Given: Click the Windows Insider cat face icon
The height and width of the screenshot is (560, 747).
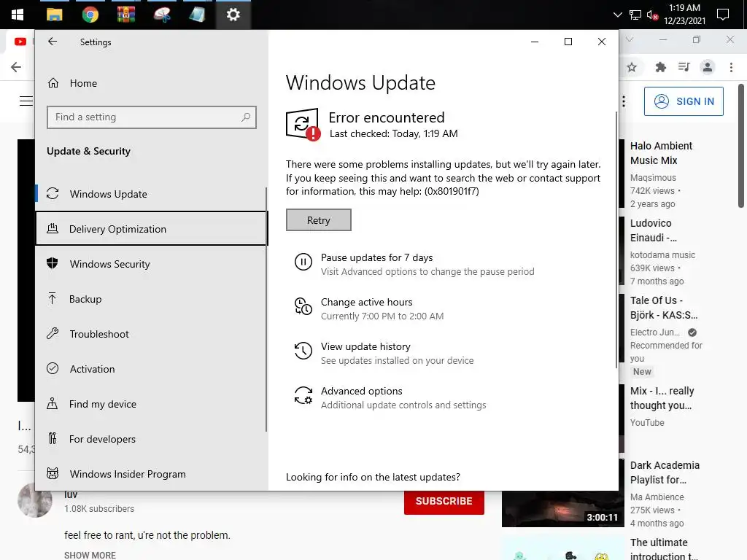Looking at the screenshot, I should pyautogui.click(x=53, y=473).
